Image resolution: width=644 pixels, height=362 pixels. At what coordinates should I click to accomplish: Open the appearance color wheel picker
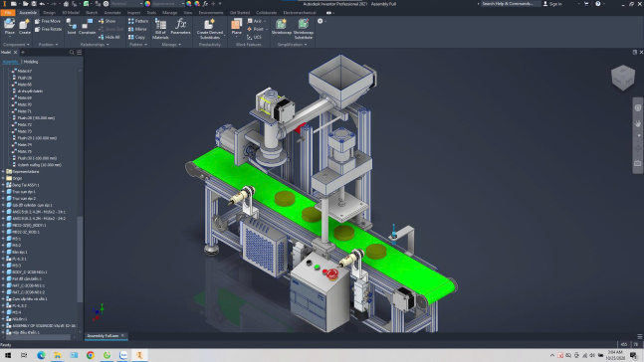click(x=147, y=4)
